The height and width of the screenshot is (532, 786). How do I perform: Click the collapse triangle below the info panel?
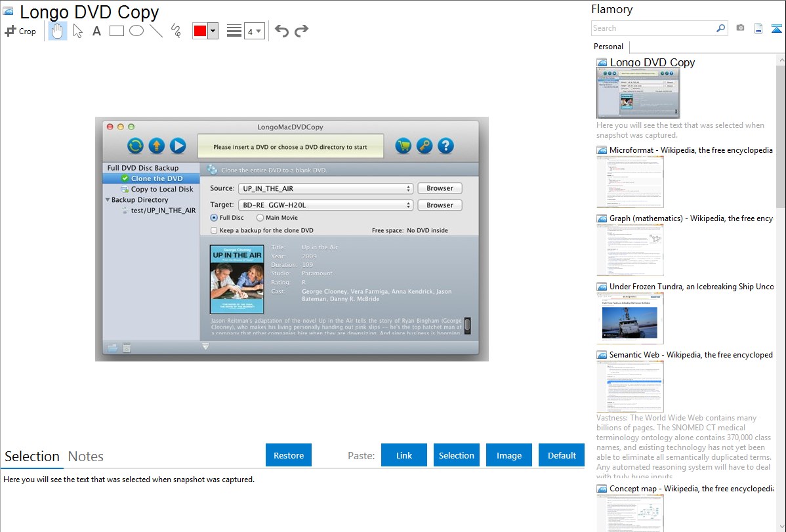click(x=205, y=346)
